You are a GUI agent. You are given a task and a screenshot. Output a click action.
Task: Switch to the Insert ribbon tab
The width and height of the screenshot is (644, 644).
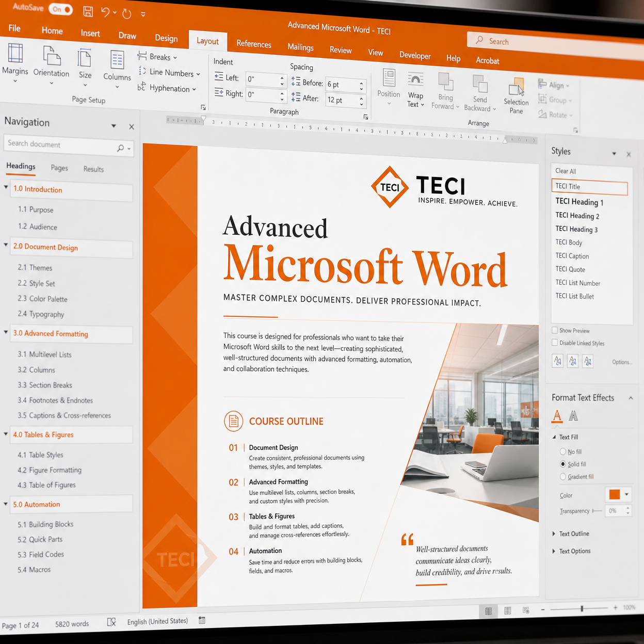(90, 34)
